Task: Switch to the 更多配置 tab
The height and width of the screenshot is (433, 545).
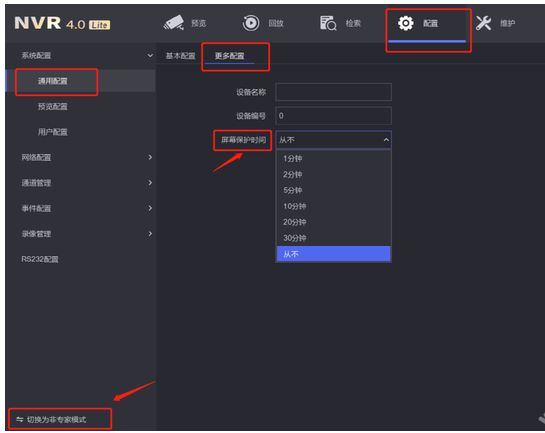Action: [229, 56]
